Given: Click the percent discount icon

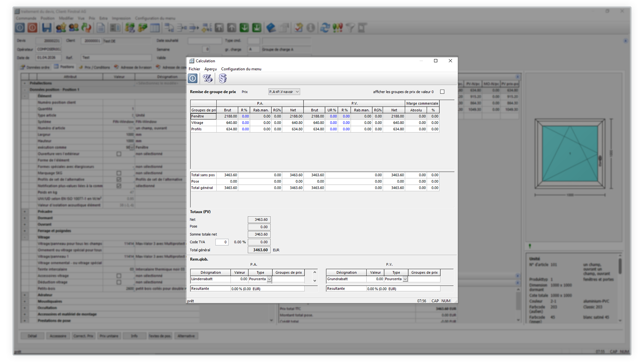Looking at the screenshot, I should pos(208,78).
